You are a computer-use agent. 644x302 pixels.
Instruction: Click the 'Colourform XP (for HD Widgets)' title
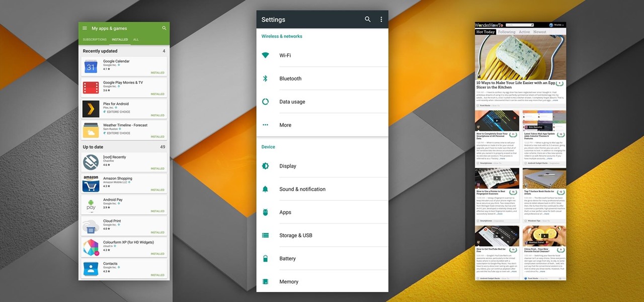click(128, 242)
